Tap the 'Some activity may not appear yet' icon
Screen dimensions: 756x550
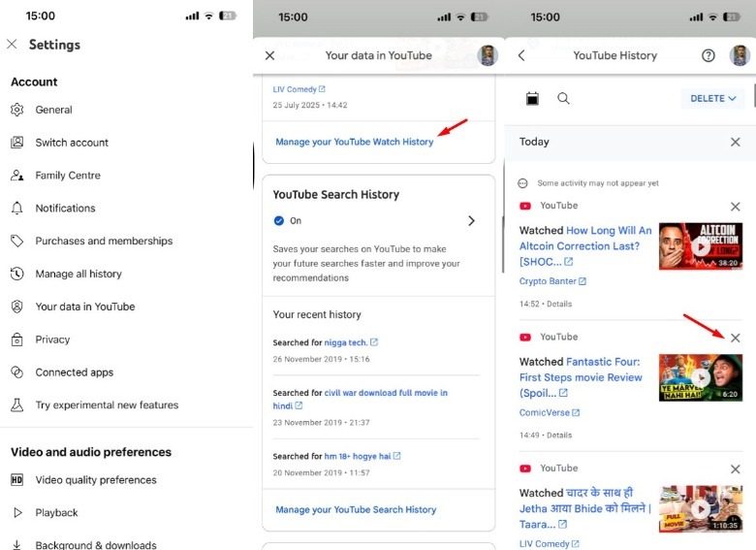tap(522, 183)
